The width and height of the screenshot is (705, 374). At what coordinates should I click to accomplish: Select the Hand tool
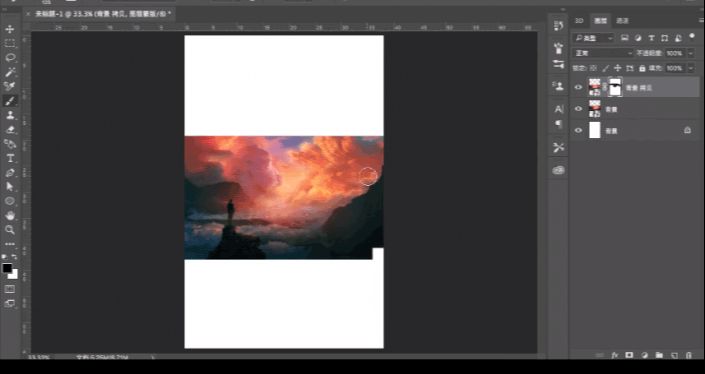pos(9,215)
